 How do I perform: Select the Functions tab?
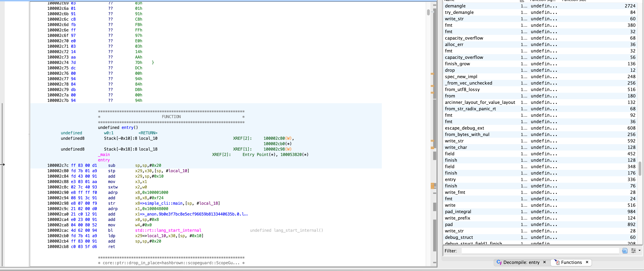coord(571,262)
